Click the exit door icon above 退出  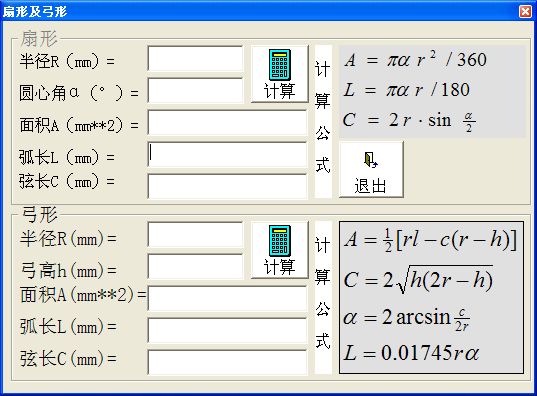370,160
